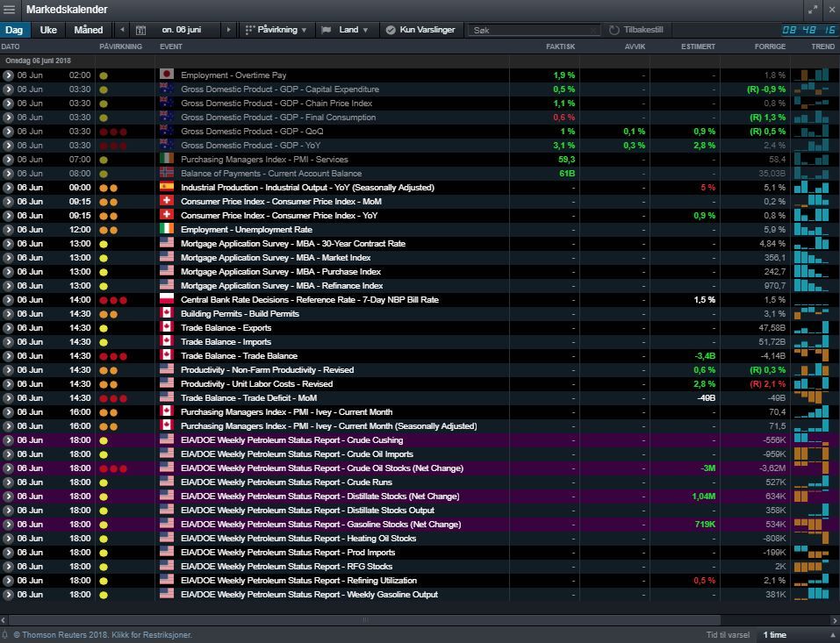This screenshot has width=840, height=643.
Task: Expand the Crude Runs row
Action: click(8, 482)
